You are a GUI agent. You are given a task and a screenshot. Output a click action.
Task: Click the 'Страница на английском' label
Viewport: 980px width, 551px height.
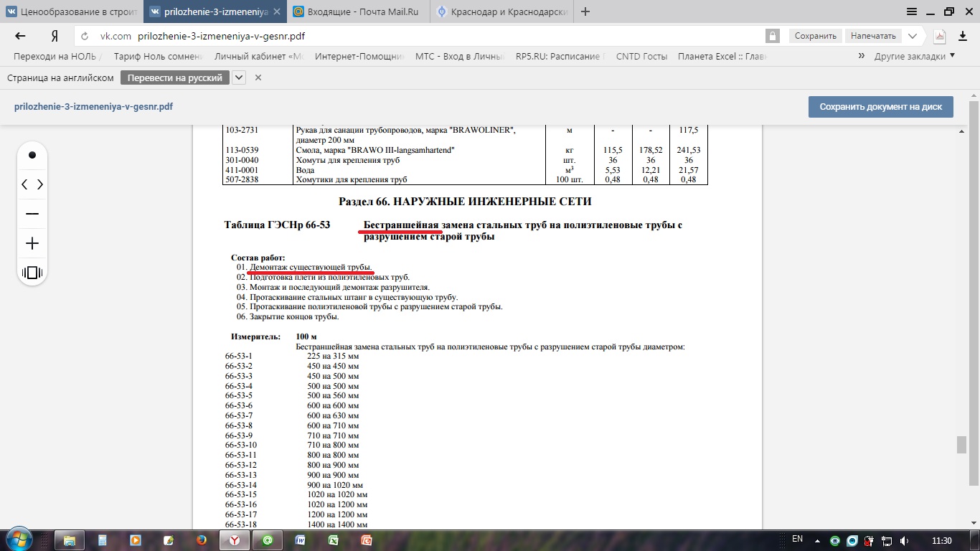(x=60, y=77)
